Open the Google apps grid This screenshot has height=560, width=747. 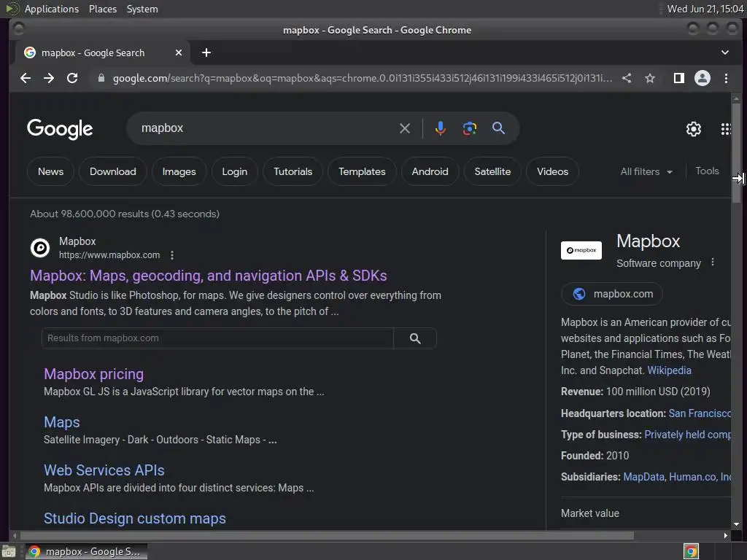click(x=726, y=128)
